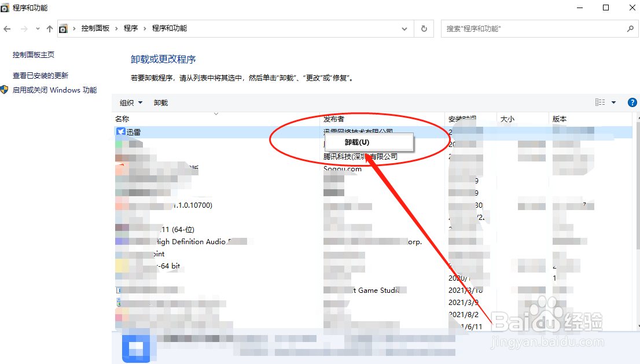Viewport: 640px width, 364px height.
Task: Select 程序和功能 in the address breadcrumb
Action: click(x=170, y=28)
